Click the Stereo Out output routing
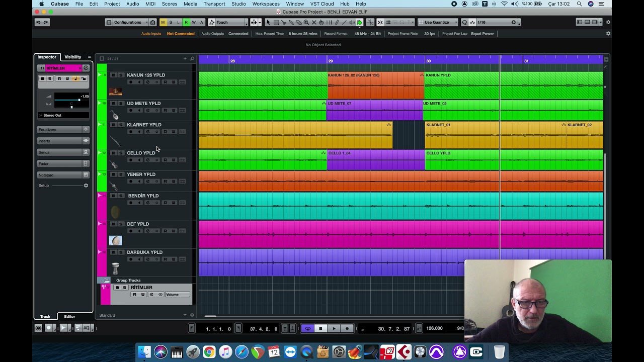The image size is (644, 362). [x=62, y=115]
